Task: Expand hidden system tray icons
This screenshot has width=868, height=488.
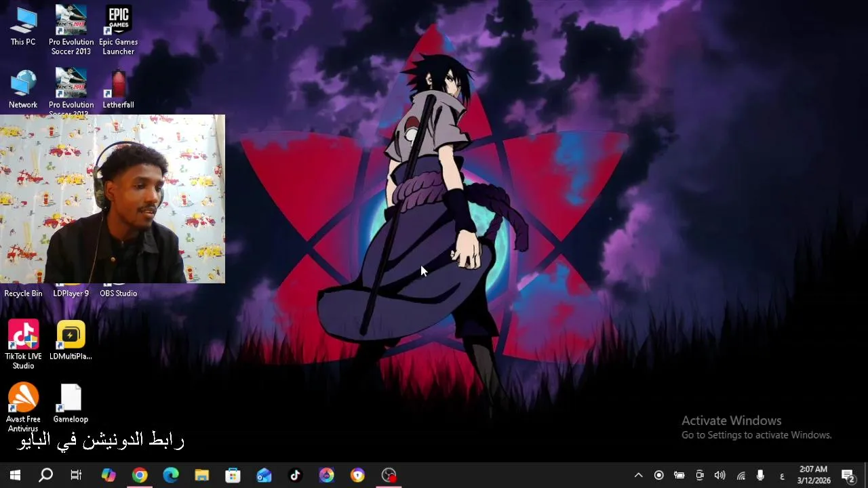Action: coord(638,475)
